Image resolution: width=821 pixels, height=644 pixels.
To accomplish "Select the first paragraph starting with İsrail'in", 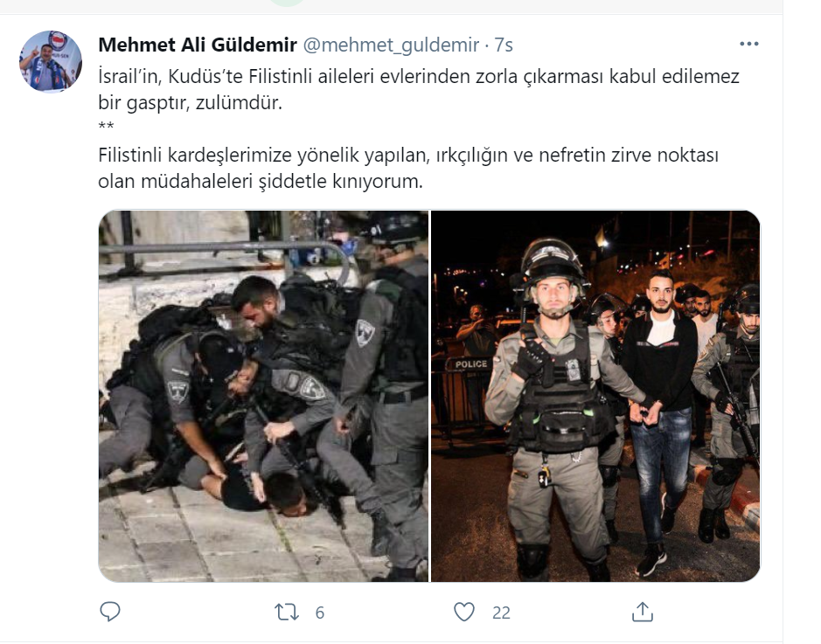I will point(419,89).
